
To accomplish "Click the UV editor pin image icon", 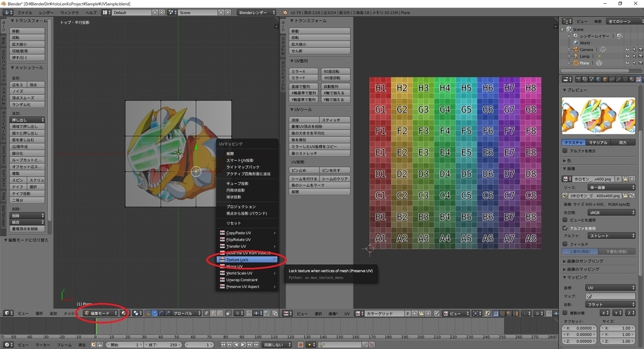I will pyautogui.click(x=436, y=313).
